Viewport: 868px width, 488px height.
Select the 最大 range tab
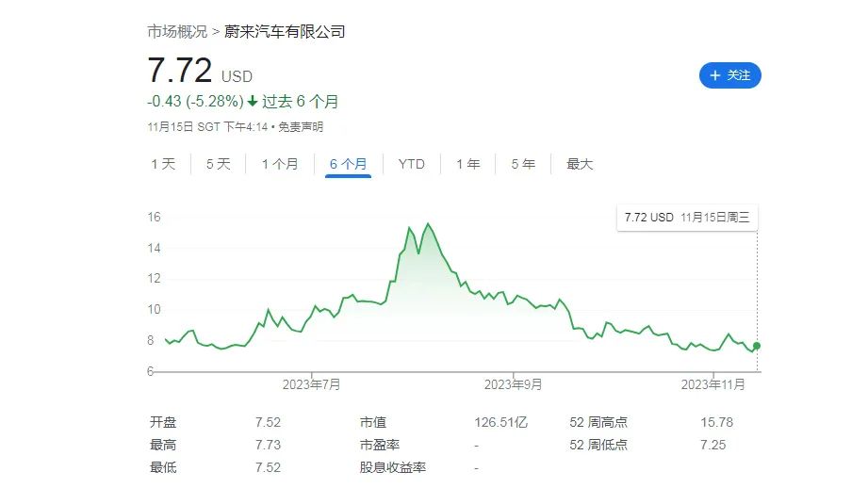point(580,164)
